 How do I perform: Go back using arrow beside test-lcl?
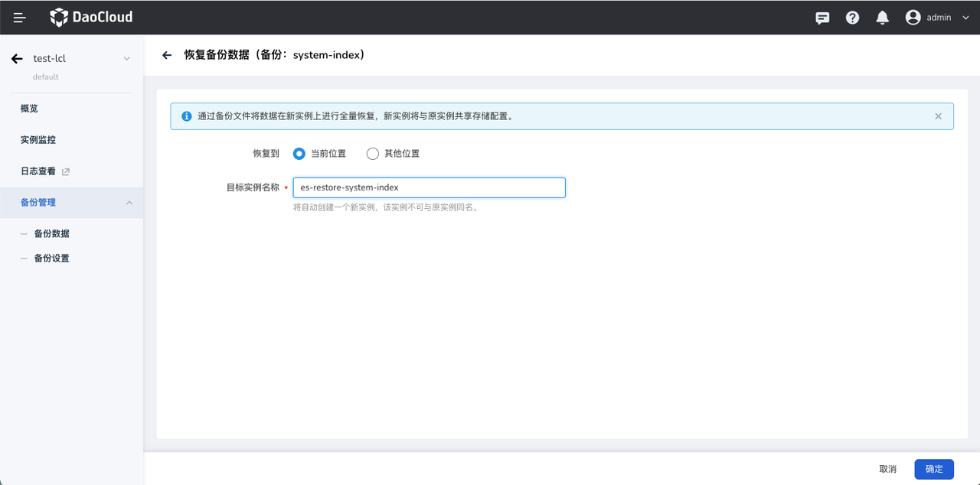[x=17, y=59]
